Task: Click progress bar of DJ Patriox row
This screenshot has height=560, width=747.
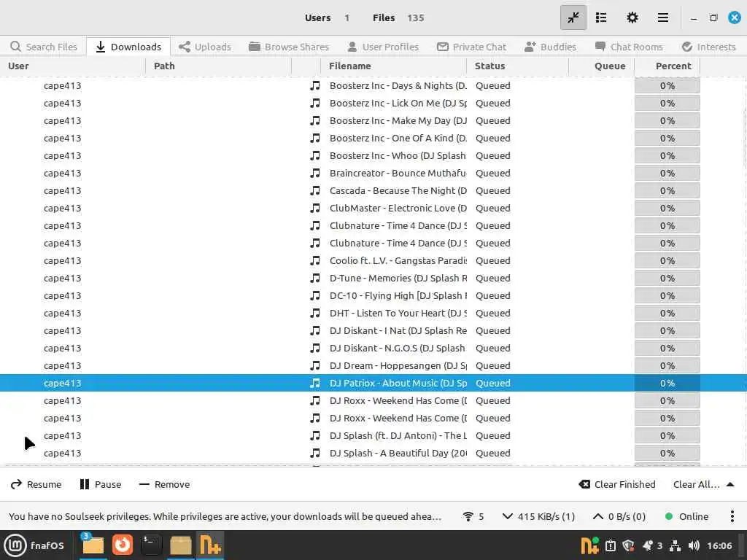Action: [x=667, y=384]
